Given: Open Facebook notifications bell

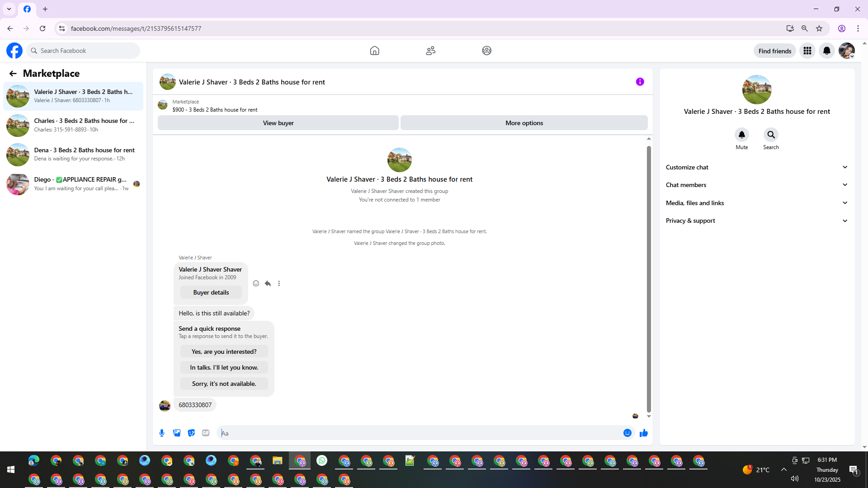Looking at the screenshot, I should click(x=826, y=51).
